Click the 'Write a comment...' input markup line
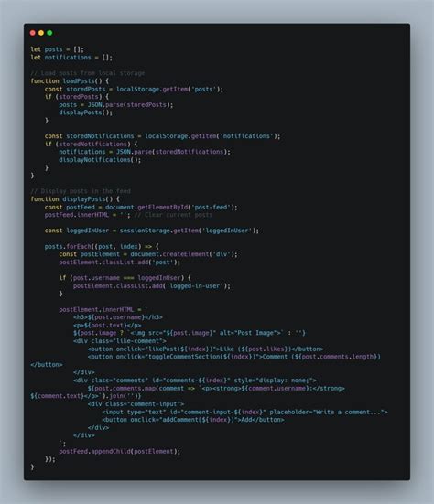434x504 pixels. pyautogui.click(x=244, y=412)
